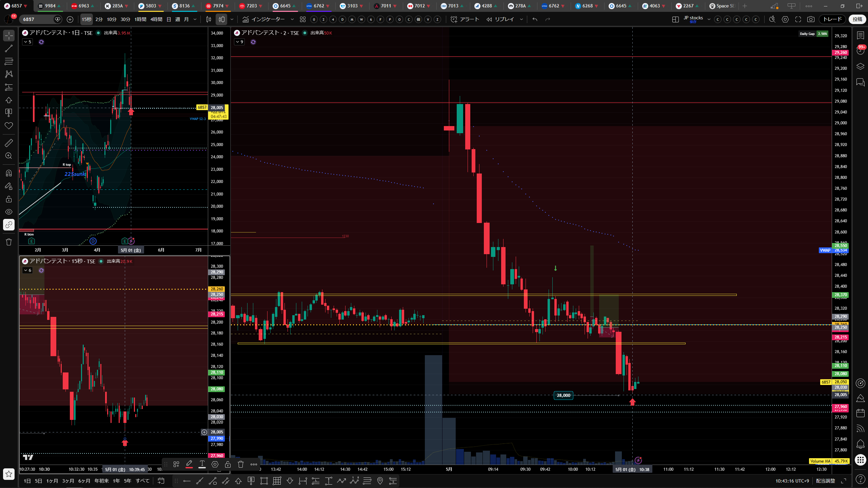
Task: Change line color with pencil swatch
Action: (189, 464)
